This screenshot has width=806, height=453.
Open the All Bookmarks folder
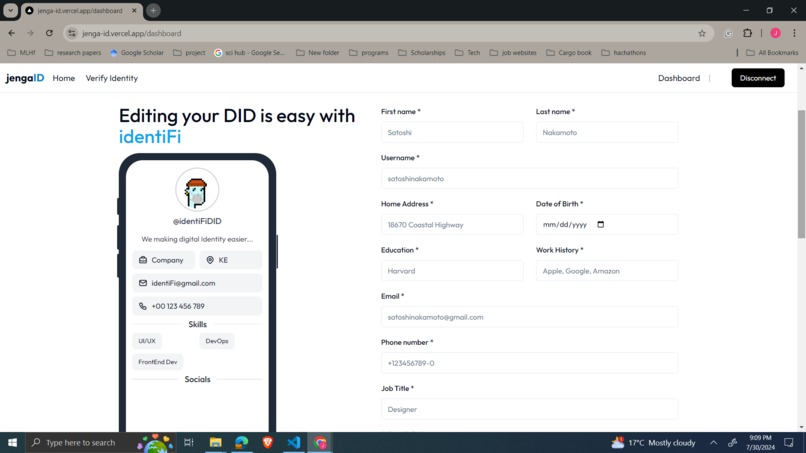click(x=772, y=52)
